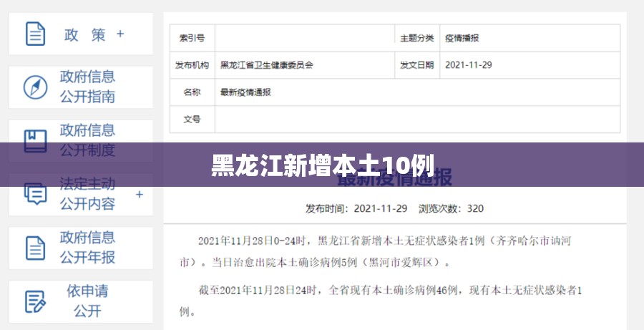Open the 政策 menu item
This screenshot has width=644, height=330.
81,34
